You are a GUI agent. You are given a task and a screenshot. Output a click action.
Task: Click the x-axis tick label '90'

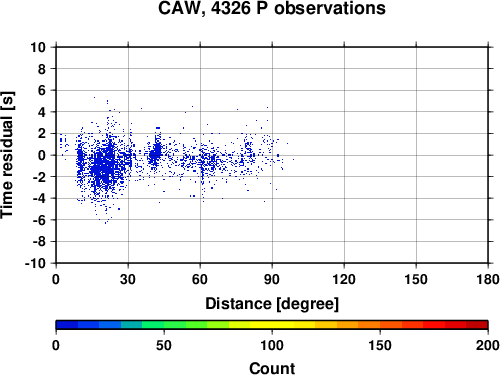272,279
